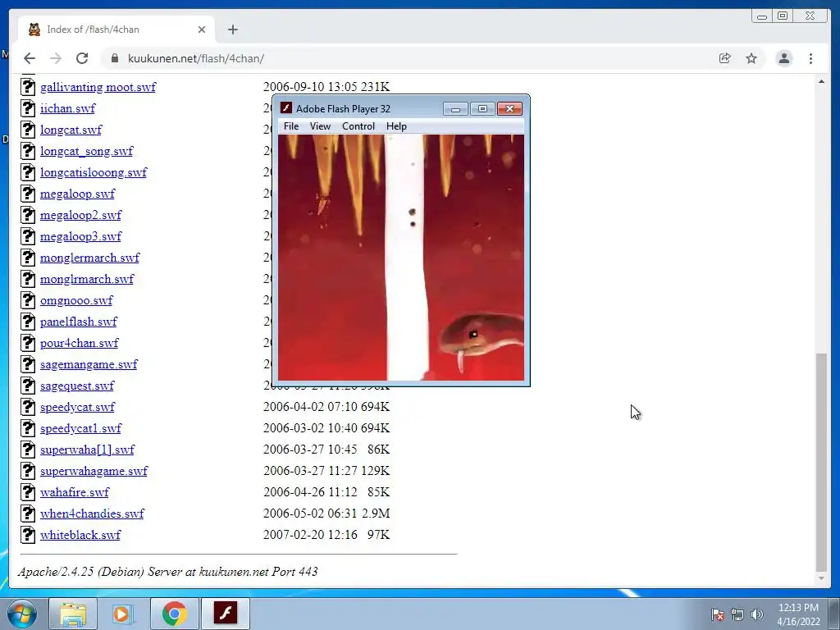Open superwahagame.swf file link

(x=94, y=471)
